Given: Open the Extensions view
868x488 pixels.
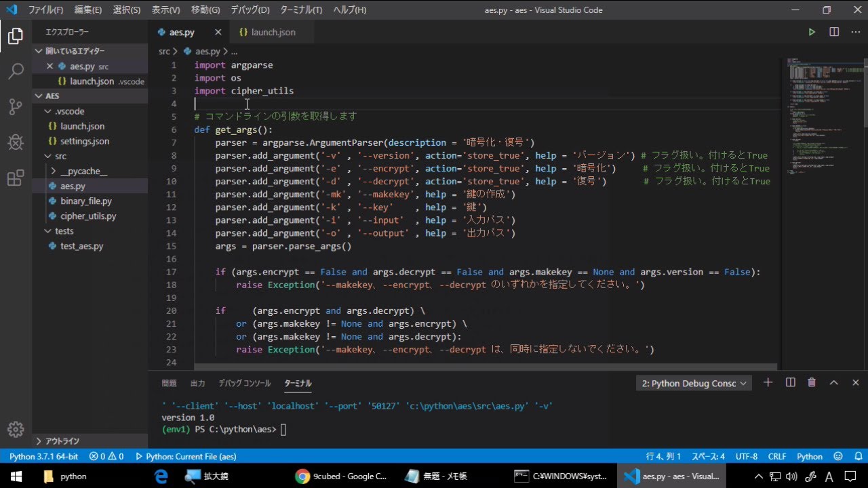Looking at the screenshot, I should [16, 178].
